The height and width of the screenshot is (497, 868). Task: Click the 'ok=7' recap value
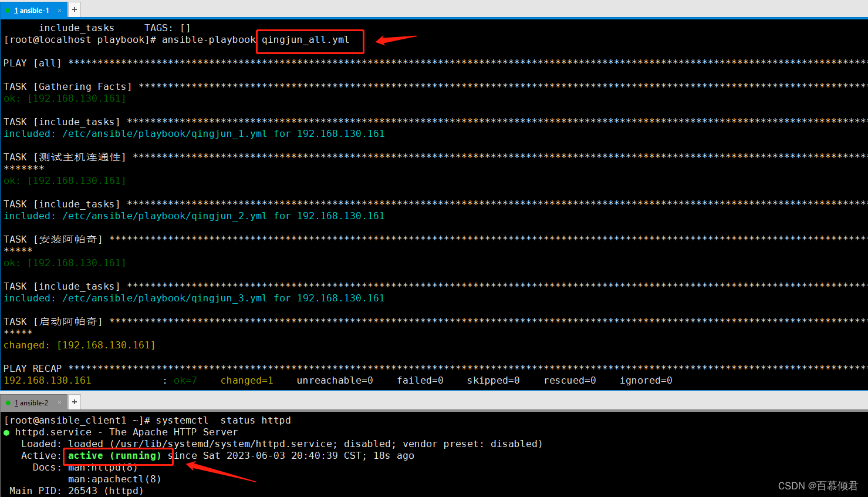coord(185,380)
